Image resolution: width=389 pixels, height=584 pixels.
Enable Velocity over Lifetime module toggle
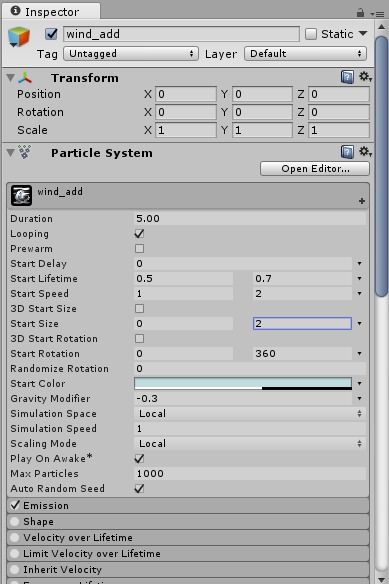(x=15, y=537)
